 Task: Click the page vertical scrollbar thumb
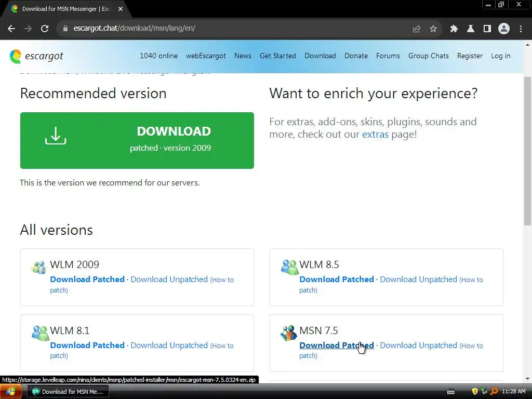[x=528, y=151]
